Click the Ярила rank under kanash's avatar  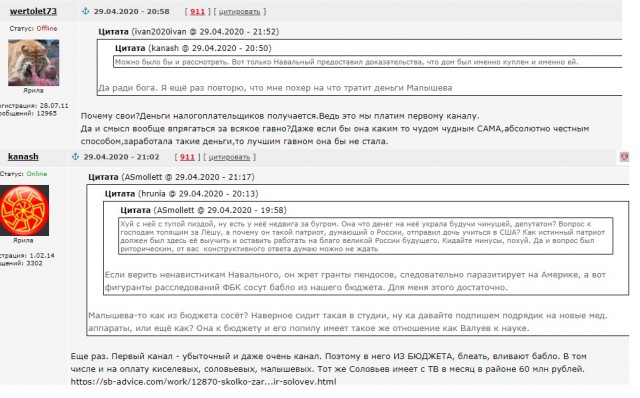[x=23, y=240]
